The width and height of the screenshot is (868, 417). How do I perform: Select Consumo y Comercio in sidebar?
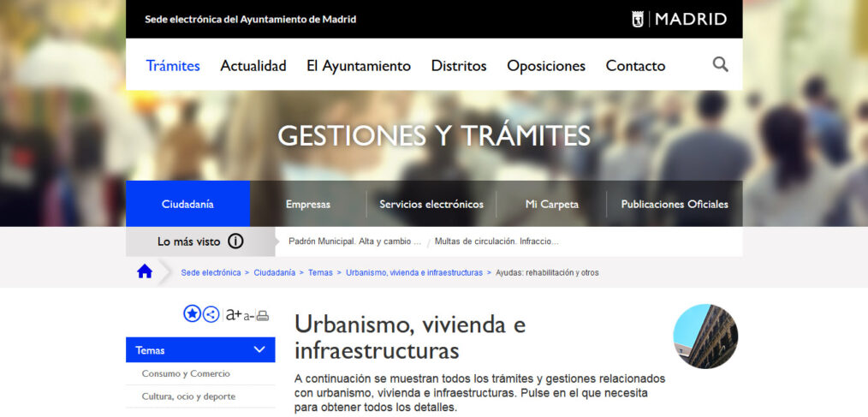[x=186, y=373]
